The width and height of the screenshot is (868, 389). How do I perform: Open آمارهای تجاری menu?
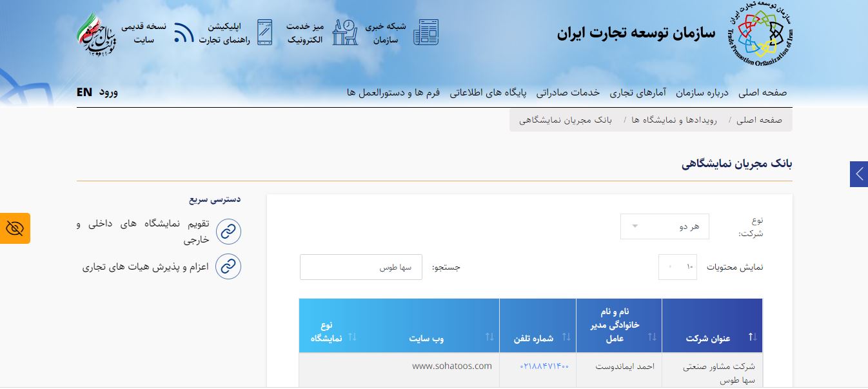(x=638, y=92)
